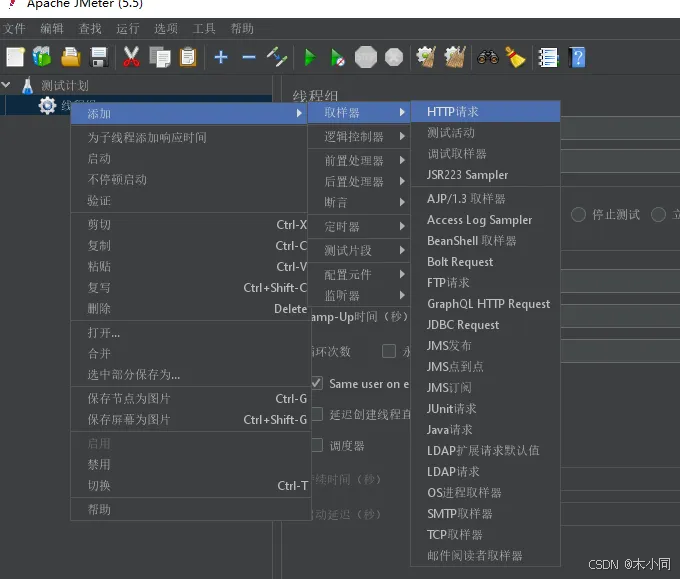Screen dimensions: 680x579
Task: Click the Open file folder icon
Action: [71, 57]
